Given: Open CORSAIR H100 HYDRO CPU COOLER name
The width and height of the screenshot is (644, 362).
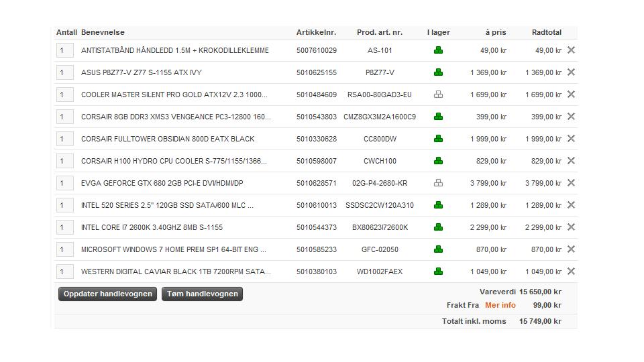Looking at the screenshot, I should tap(174, 162).
